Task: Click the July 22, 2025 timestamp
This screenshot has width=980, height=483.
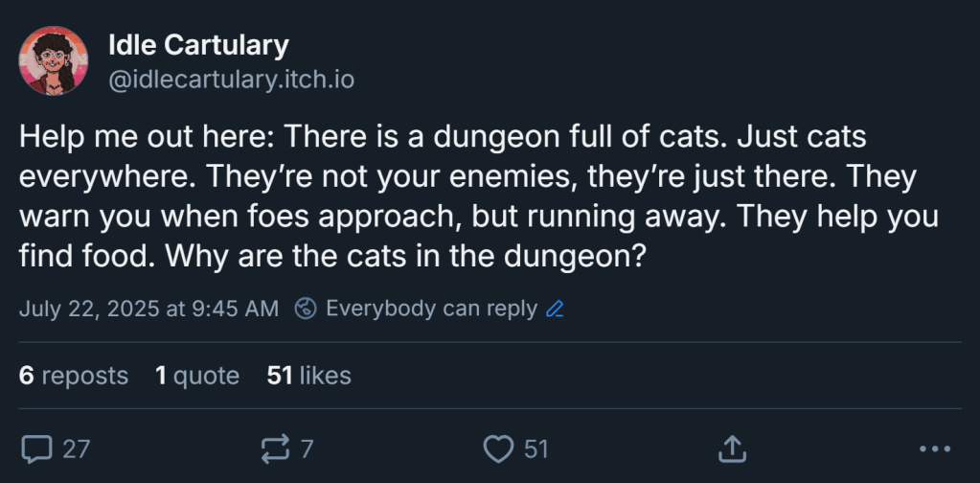Action: coord(148,310)
